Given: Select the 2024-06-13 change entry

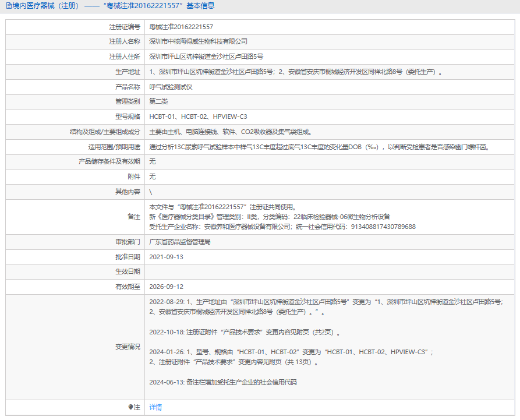Looking at the screenshot, I should [223, 382].
